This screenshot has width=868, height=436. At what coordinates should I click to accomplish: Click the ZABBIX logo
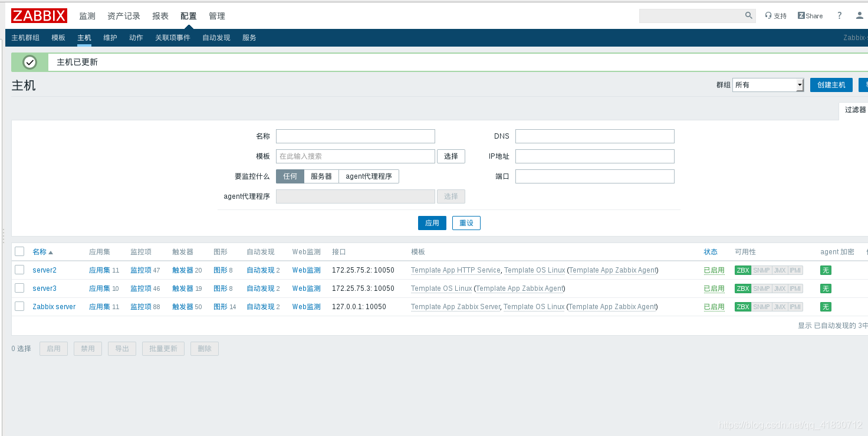point(39,15)
